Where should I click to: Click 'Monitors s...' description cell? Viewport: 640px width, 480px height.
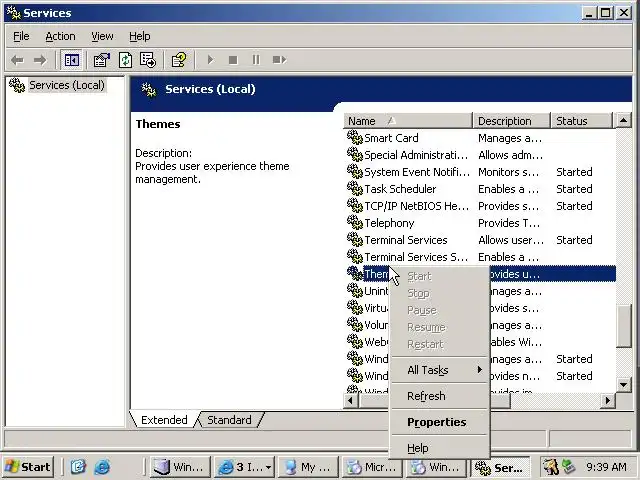508,172
